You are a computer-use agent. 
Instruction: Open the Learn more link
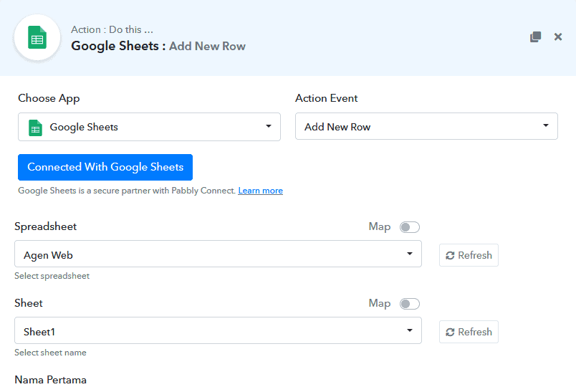coord(261,191)
